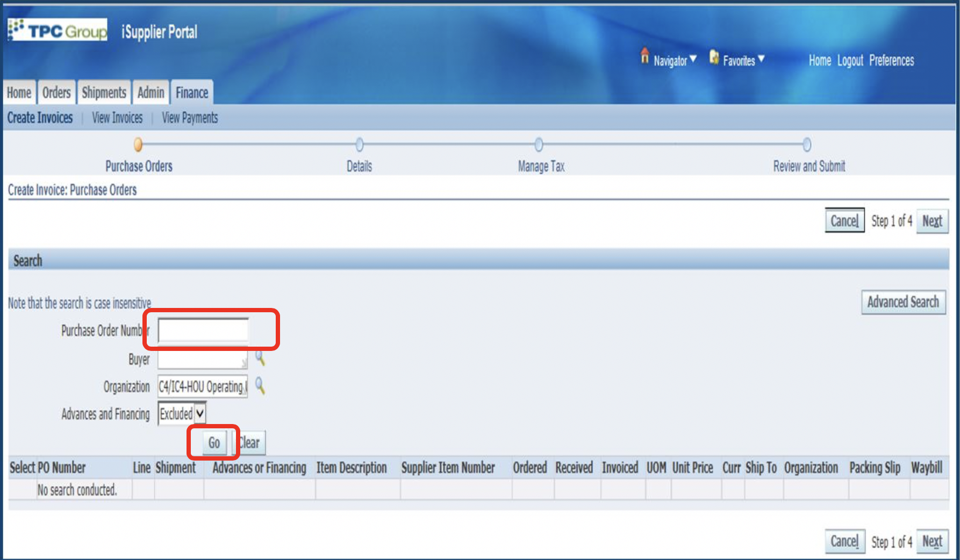960x560 pixels.
Task: Click the Advances or Financing column header
Action: [x=259, y=468]
